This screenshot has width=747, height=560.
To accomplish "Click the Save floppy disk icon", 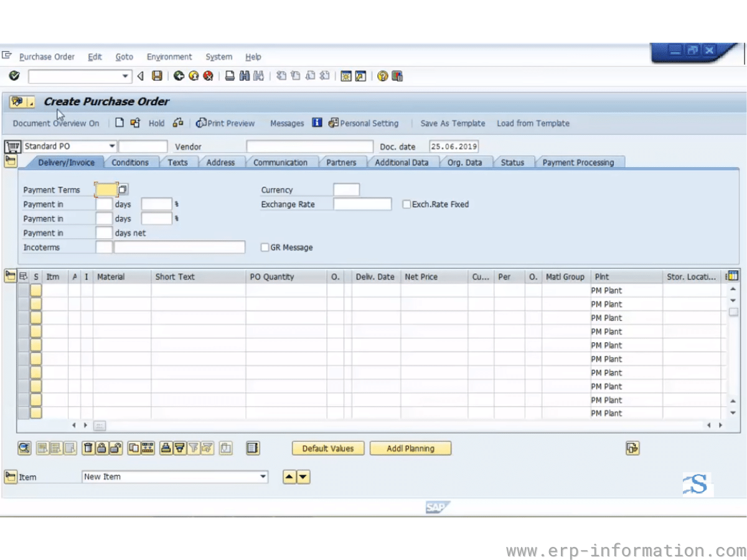I will point(157,76).
